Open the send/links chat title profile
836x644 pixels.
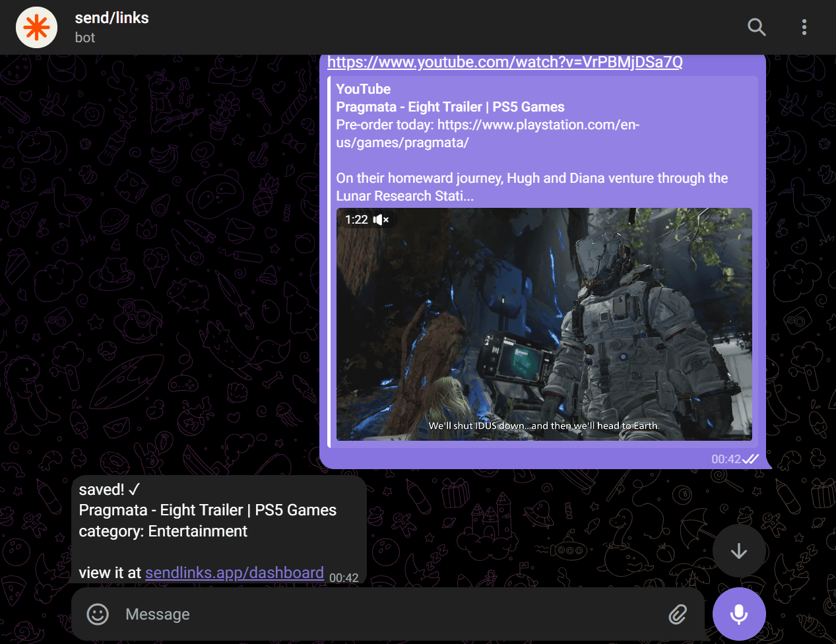point(112,18)
